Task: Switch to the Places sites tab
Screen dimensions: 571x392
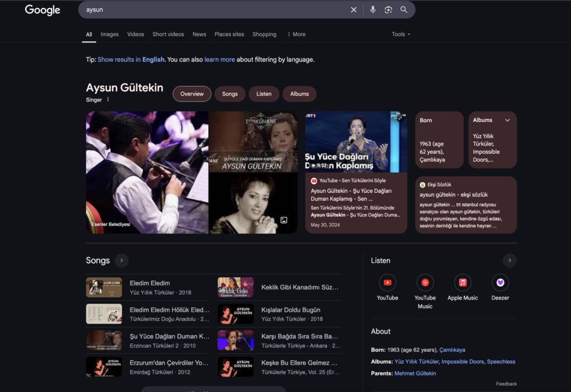Action: 229,34
